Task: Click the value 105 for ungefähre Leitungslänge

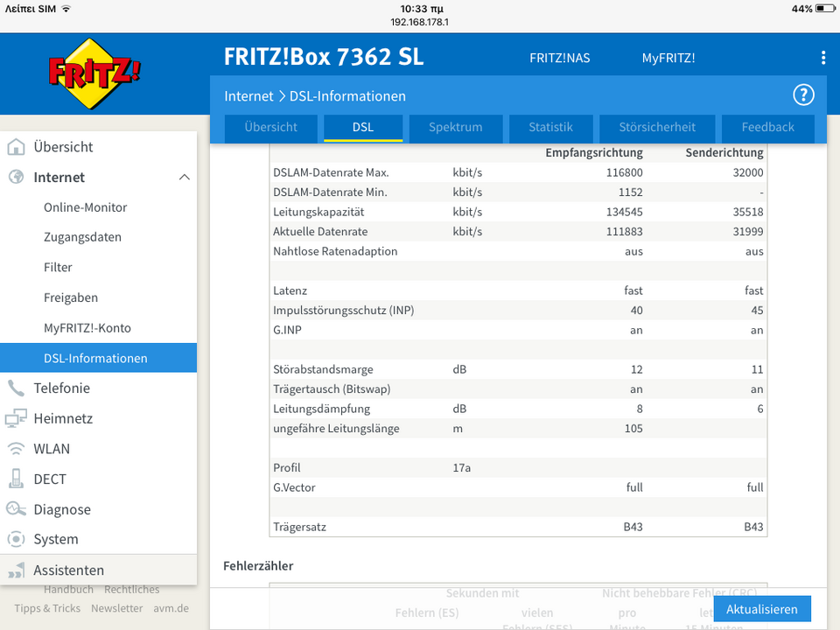Action: pos(633,429)
